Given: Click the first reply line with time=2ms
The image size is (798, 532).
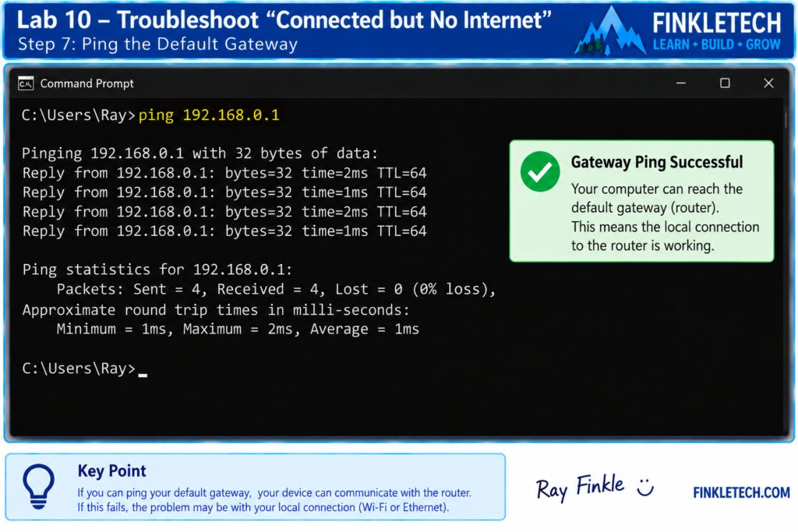Looking at the screenshot, I should (224, 173).
